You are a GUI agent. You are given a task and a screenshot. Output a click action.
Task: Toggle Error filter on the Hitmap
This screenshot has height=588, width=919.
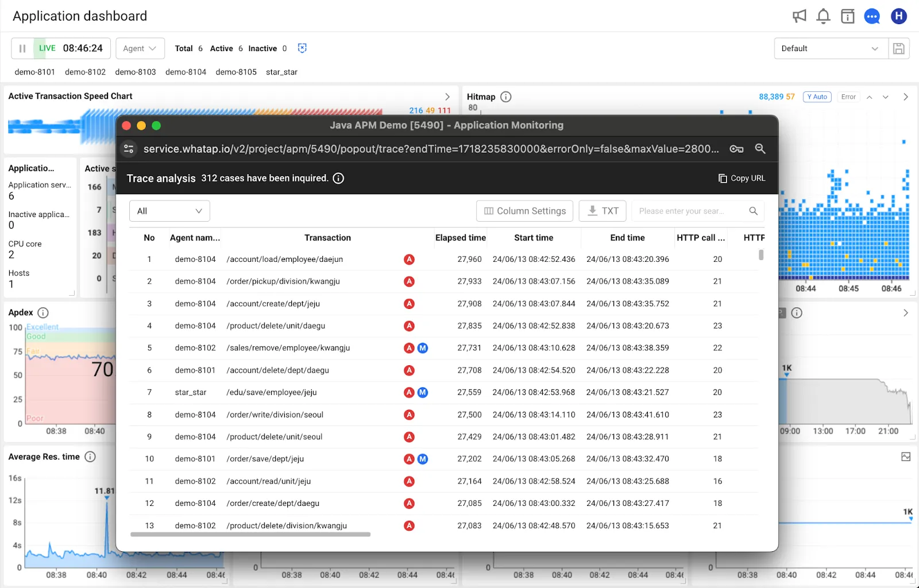(x=848, y=97)
